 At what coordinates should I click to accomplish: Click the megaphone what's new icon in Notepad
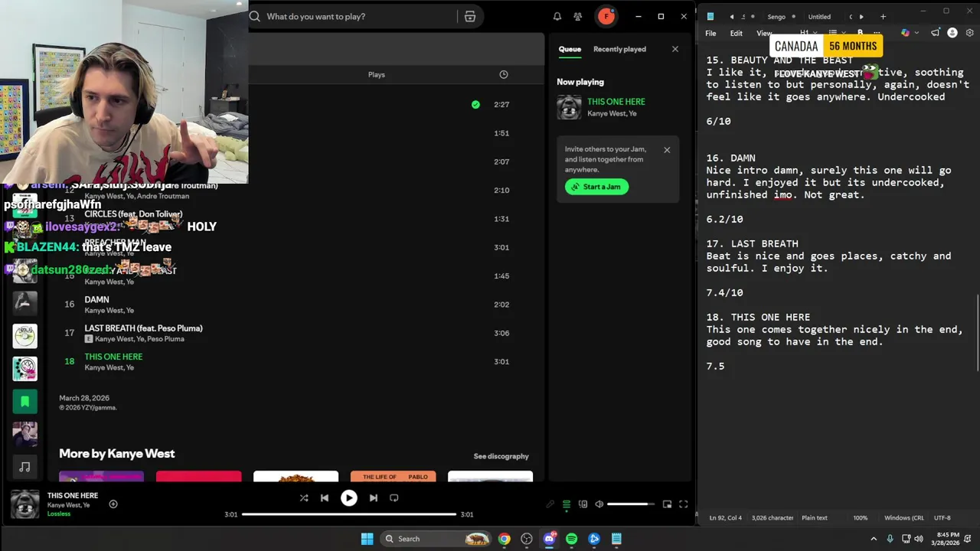pyautogui.click(x=936, y=33)
